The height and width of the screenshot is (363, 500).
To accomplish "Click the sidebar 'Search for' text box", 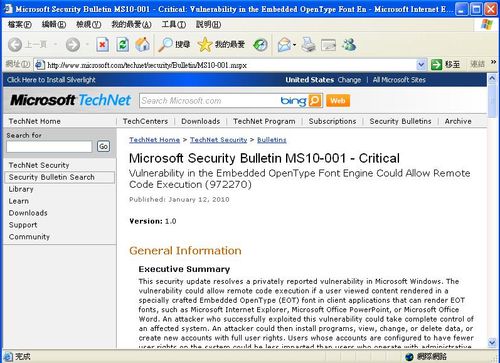I will 49,147.
